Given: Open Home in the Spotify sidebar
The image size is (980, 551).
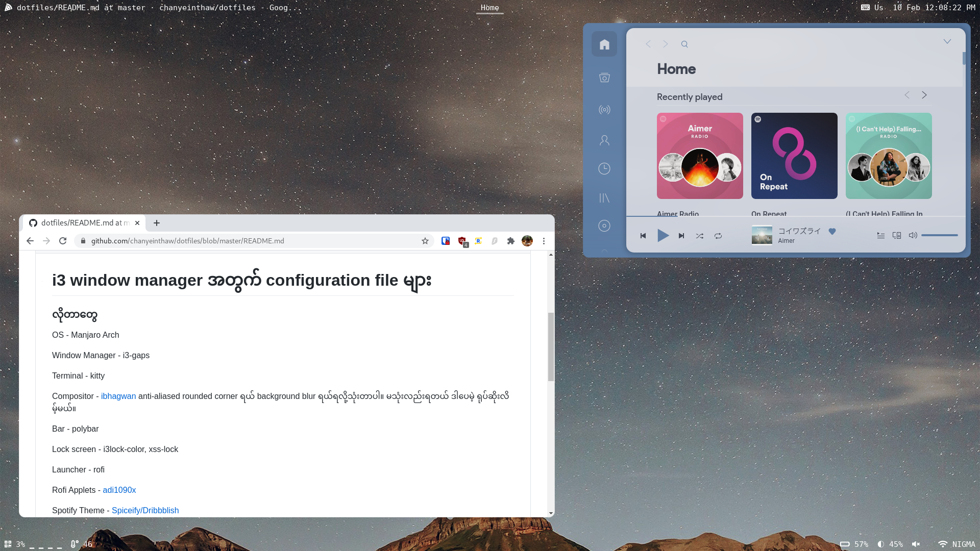Looking at the screenshot, I should click(604, 44).
